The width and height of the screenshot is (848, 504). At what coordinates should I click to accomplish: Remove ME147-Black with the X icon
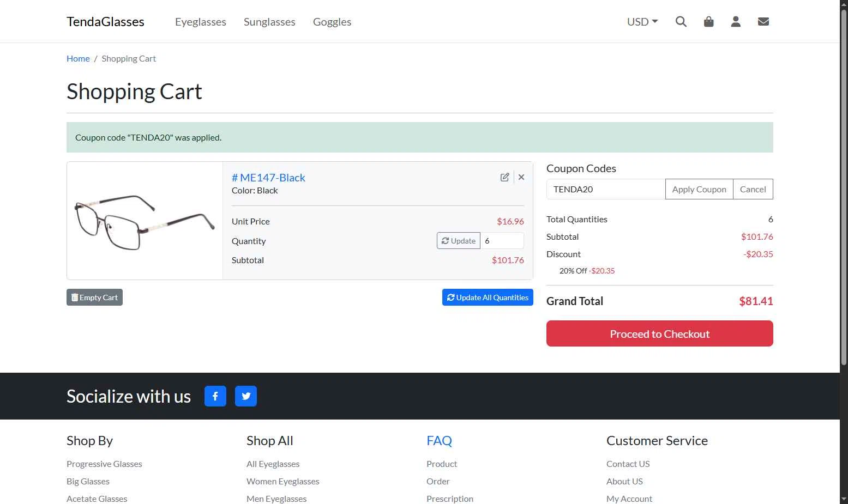[521, 177]
